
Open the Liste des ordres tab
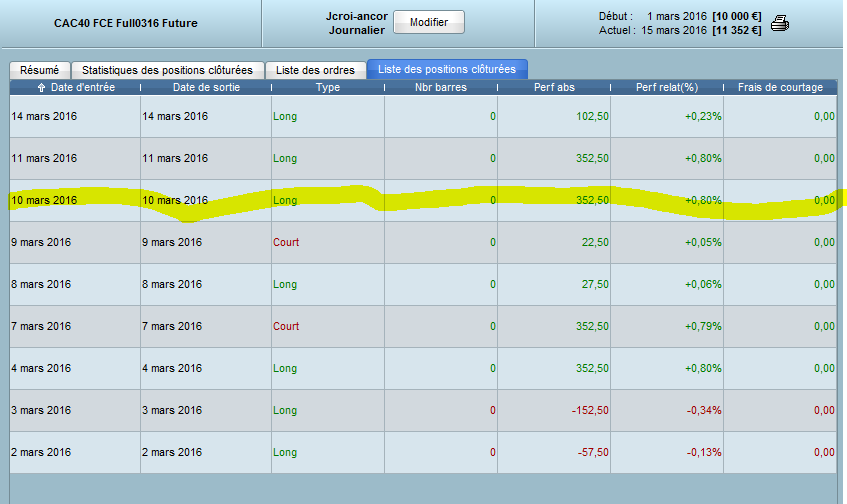coord(316,70)
